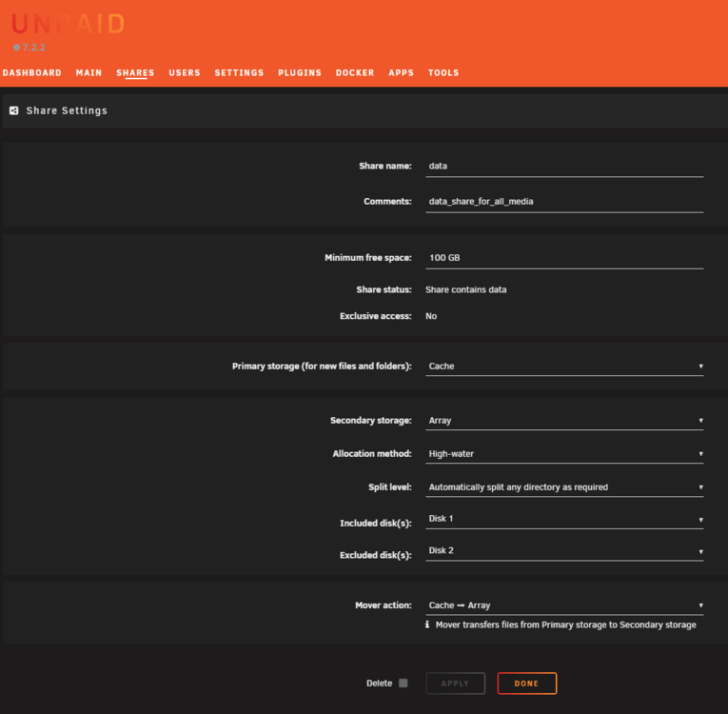Click the 'Excluded disk(s):' label

click(376, 556)
